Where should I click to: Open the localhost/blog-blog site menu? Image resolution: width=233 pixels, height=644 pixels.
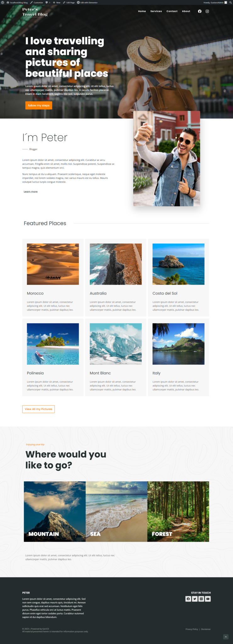click(17, 3)
